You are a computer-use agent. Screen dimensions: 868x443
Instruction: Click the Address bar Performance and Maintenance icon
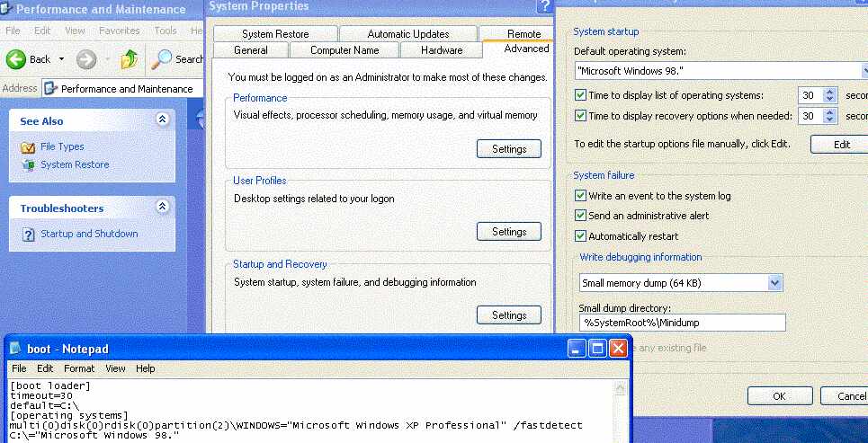click(50, 88)
